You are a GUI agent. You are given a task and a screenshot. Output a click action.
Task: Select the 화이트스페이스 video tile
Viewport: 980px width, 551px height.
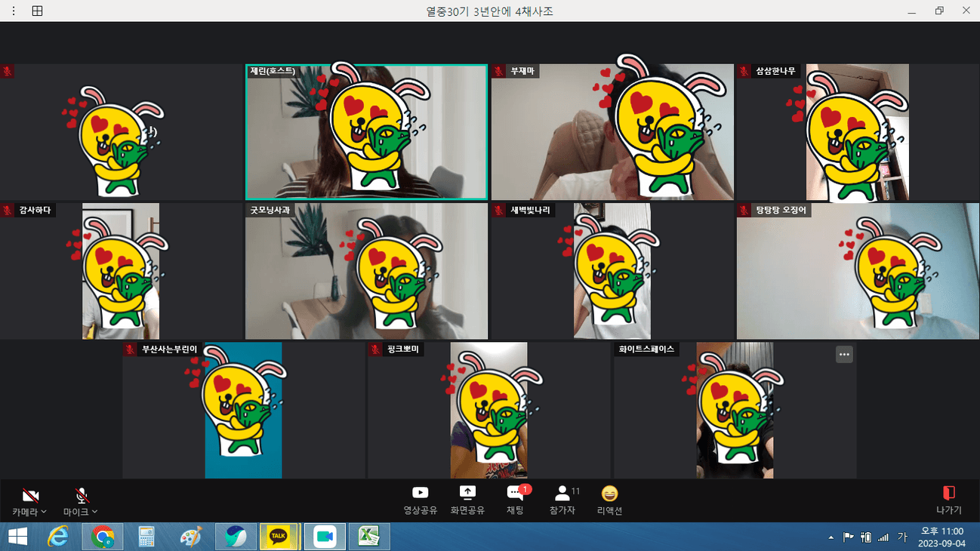pos(735,410)
